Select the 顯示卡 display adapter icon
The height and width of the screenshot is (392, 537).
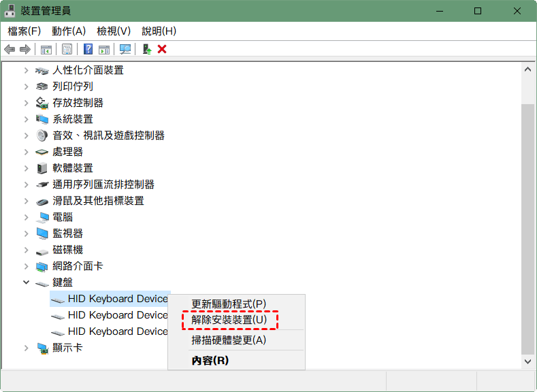click(42, 348)
